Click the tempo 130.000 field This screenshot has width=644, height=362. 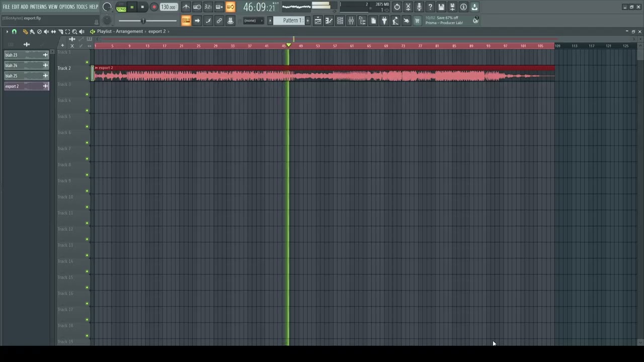[169, 7]
